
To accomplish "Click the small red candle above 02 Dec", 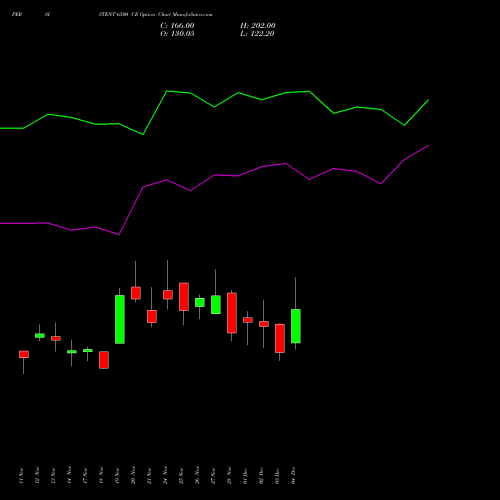I will [264, 324].
